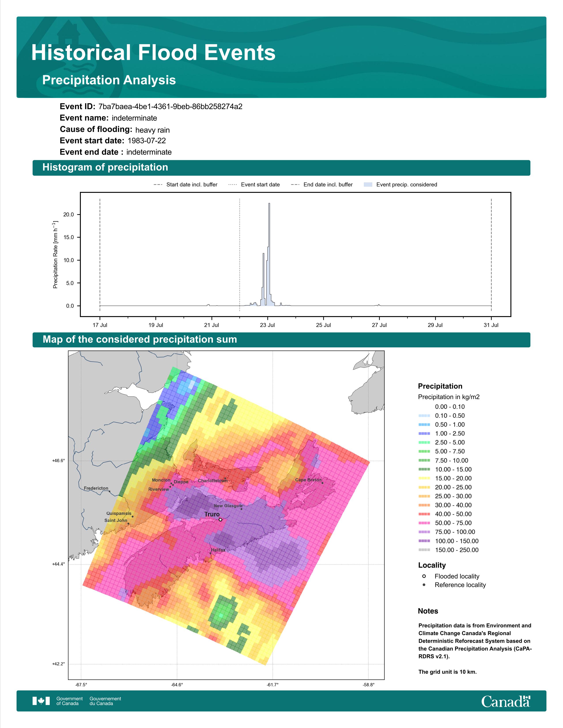
Task: Click the dashed end buffer line at 31 Jul
Action: click(x=491, y=255)
